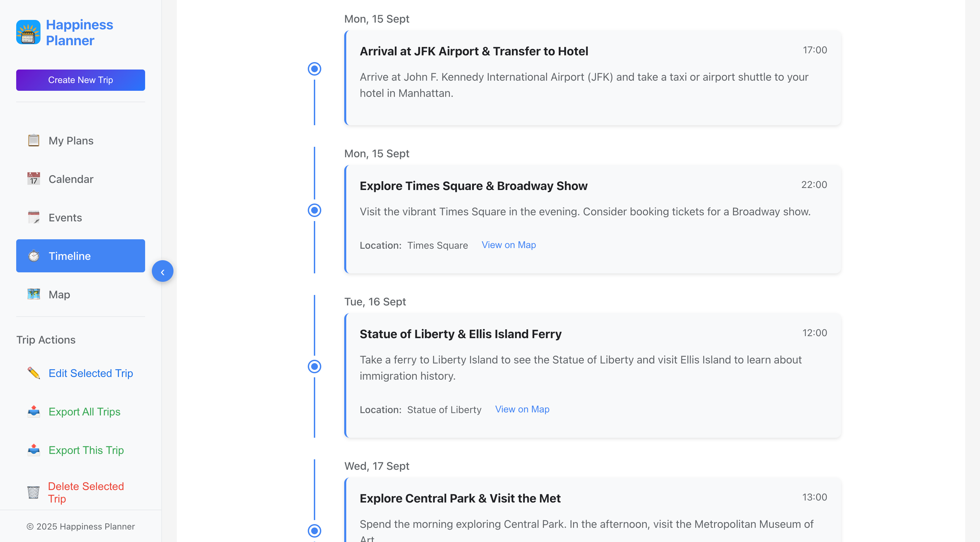Click the trash can icon for Delete Selected Trip

tap(33, 492)
